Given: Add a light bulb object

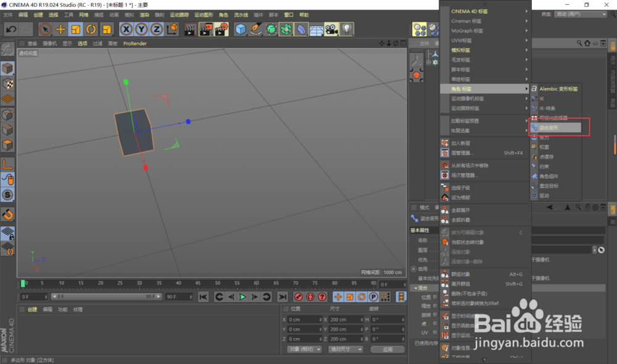Looking at the screenshot, I should (347, 29).
